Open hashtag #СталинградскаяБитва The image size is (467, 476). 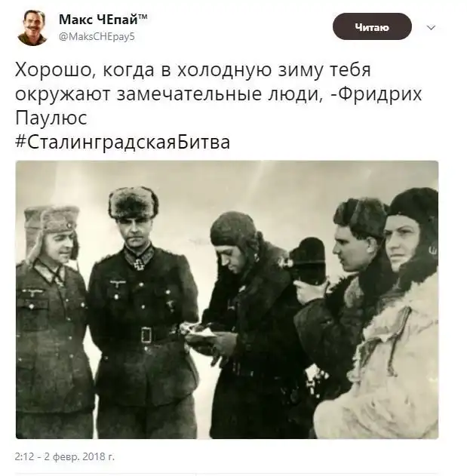[x=123, y=142]
